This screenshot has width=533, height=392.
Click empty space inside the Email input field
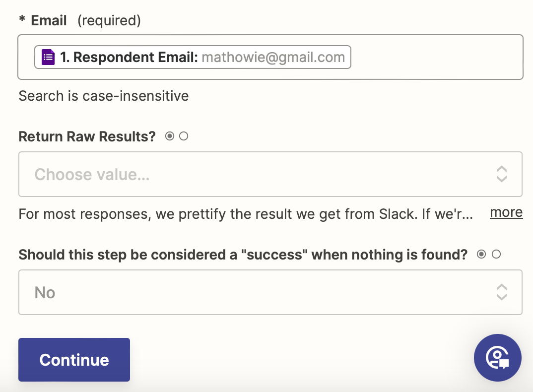437,57
